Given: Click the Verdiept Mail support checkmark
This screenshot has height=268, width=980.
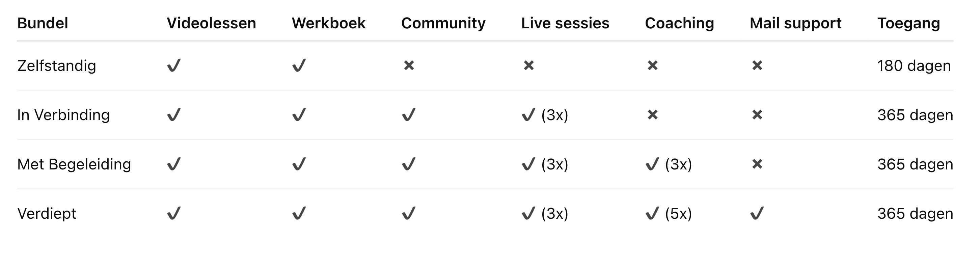Looking at the screenshot, I should pyautogui.click(x=757, y=213).
